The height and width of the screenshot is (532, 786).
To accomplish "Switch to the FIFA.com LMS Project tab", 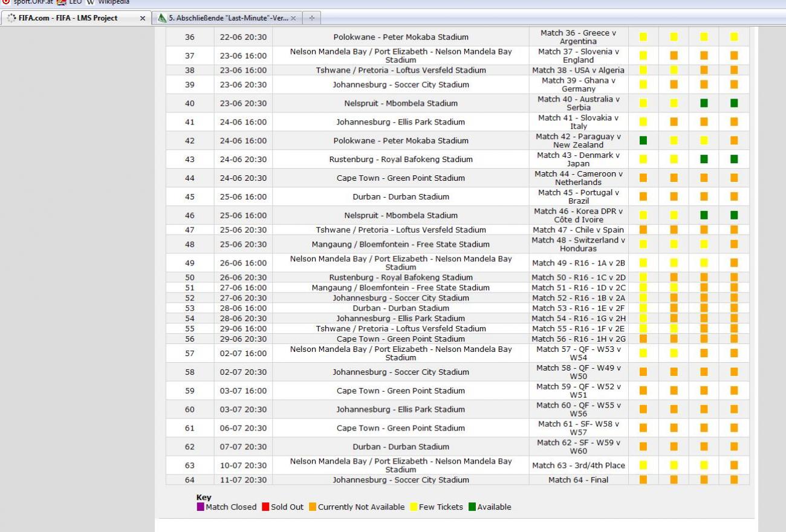I will tap(68, 18).
